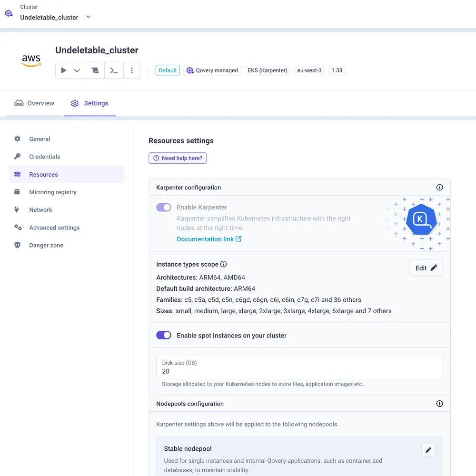Image resolution: width=476 pixels, height=476 pixels.
Task: Open the Danger zone section
Action: tap(67, 245)
